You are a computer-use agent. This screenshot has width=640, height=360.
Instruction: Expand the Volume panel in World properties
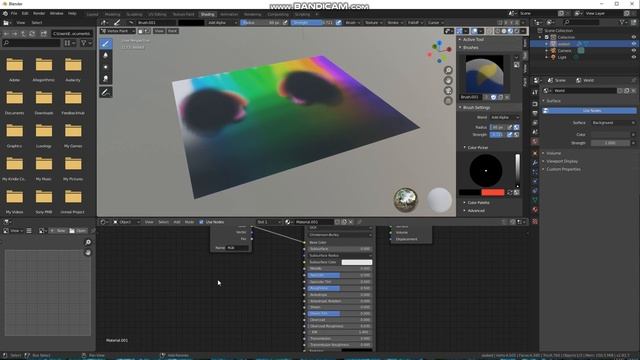[x=553, y=153]
